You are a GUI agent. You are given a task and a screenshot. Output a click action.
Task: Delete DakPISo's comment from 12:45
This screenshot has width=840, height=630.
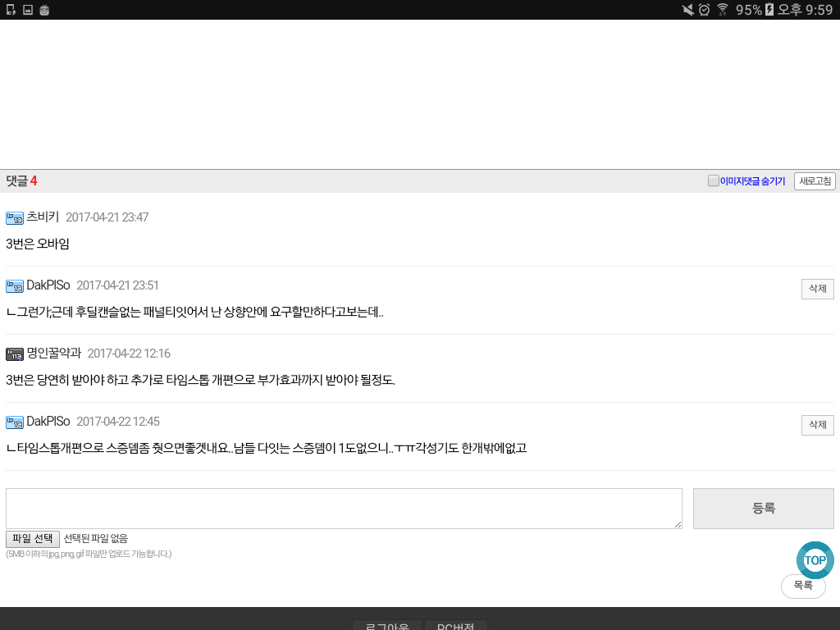pyautogui.click(x=817, y=425)
